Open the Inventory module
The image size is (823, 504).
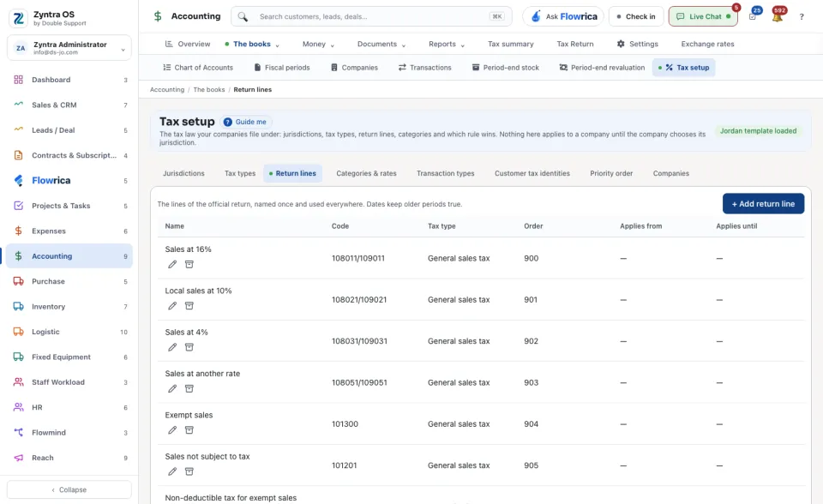pyautogui.click(x=69, y=307)
